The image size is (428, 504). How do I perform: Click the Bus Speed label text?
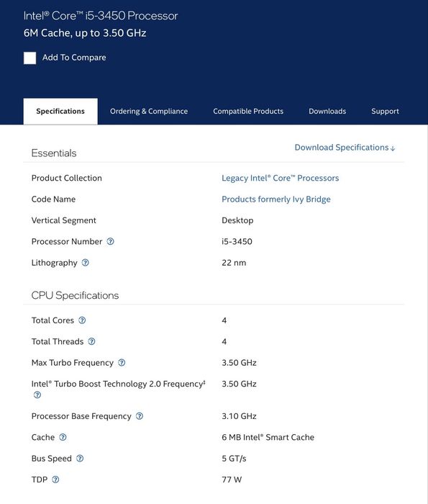(51, 459)
